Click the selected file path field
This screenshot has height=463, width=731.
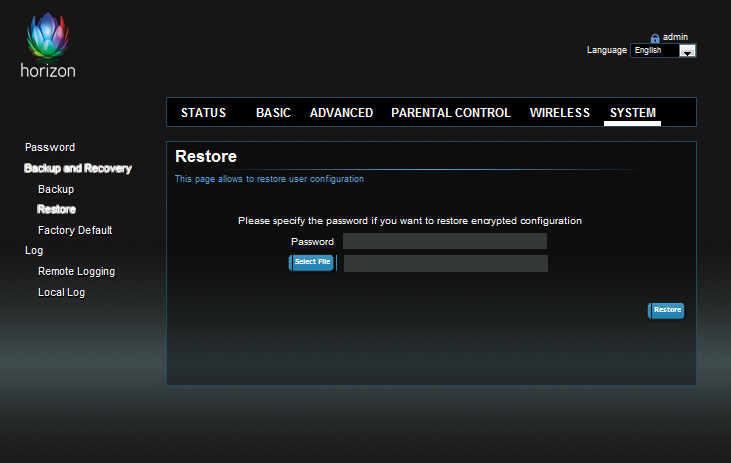pos(446,263)
